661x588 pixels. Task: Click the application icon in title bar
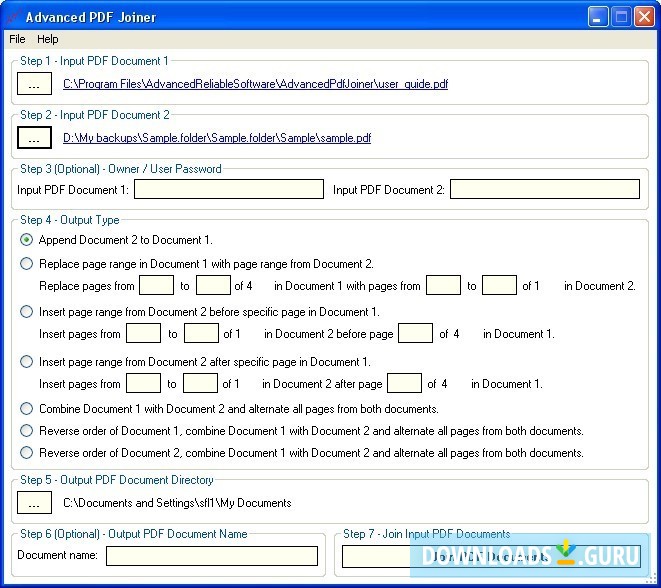click(13, 17)
